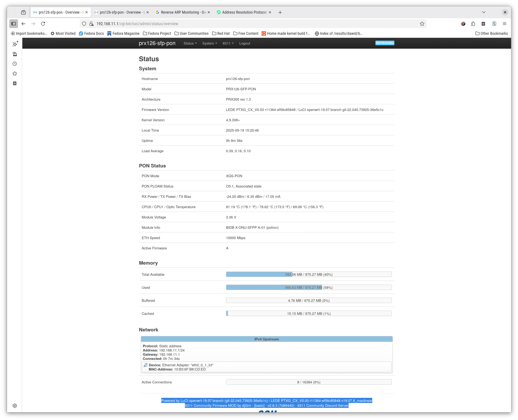The height and width of the screenshot is (420, 518).
Task: Click the Logout link
Action: coord(245,43)
